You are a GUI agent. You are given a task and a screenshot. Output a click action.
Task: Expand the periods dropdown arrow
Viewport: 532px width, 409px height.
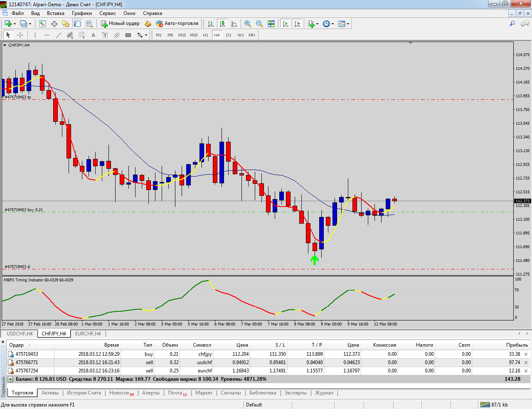click(x=333, y=24)
